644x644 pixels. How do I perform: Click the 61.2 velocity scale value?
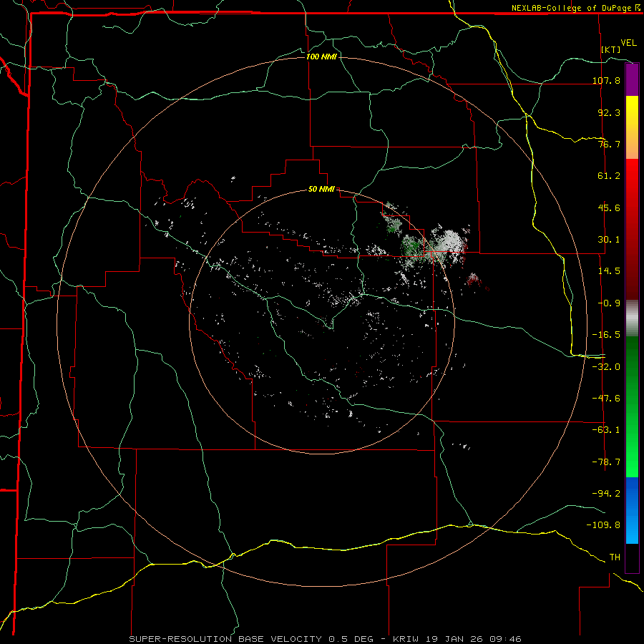point(609,176)
